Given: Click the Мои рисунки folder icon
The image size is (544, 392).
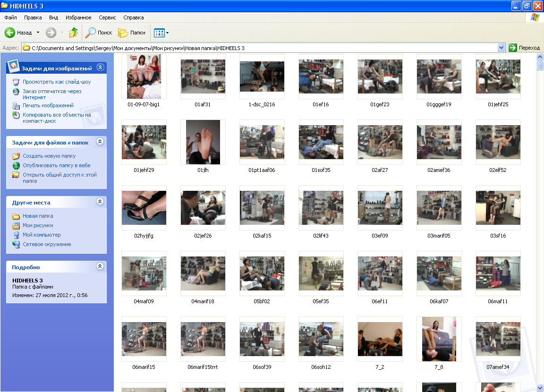Looking at the screenshot, I should (16, 225).
